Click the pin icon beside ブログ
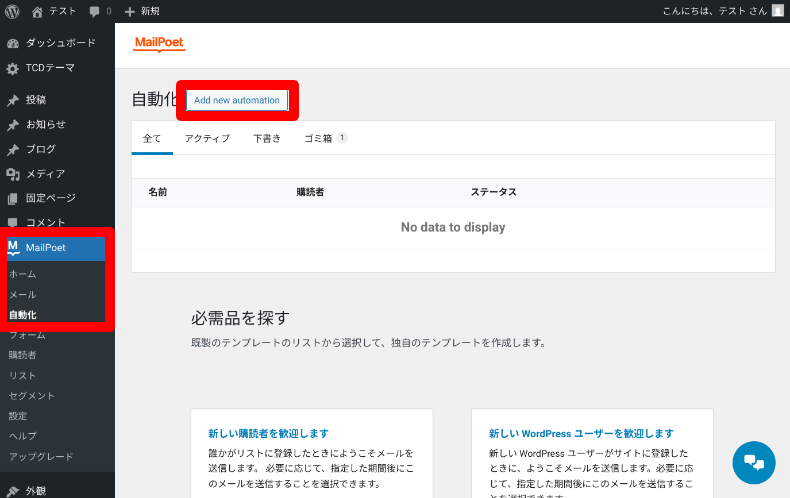Viewport: 790px width, 498px height. click(x=13, y=150)
